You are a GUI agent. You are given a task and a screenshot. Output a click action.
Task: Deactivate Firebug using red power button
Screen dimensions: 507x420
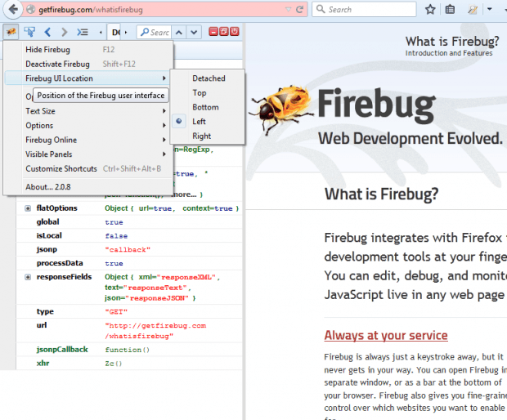click(x=235, y=31)
